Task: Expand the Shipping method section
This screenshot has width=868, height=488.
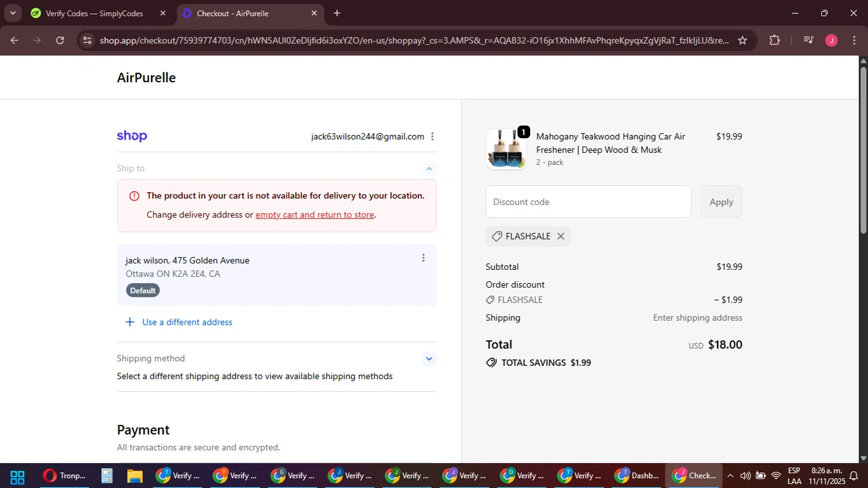Action: pos(429,358)
